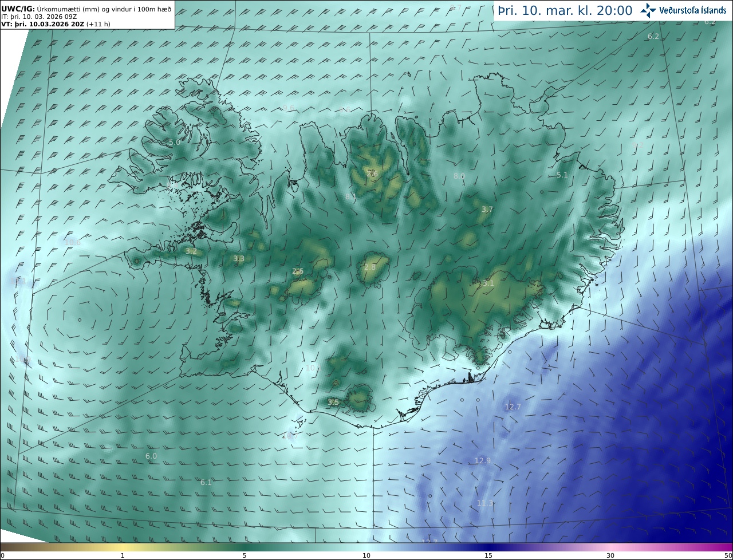Click the Veðurstofa Íslands logo icon
Viewport: 733px width, 560px height.
(x=648, y=10)
